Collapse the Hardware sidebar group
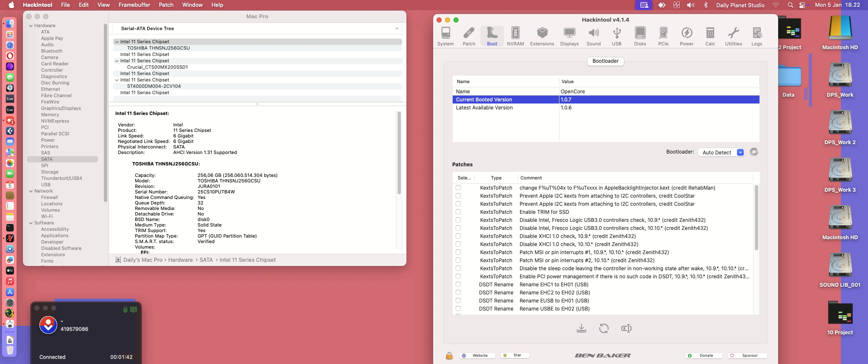 click(x=31, y=25)
